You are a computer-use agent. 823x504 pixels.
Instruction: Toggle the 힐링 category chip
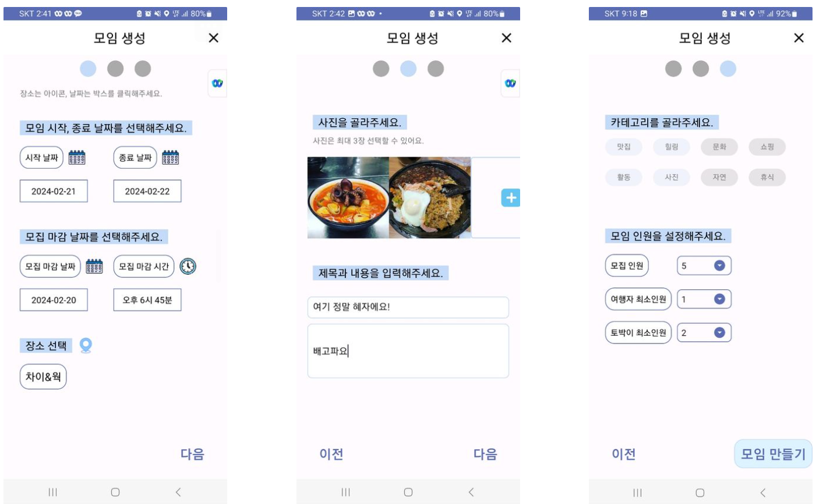coord(672,147)
